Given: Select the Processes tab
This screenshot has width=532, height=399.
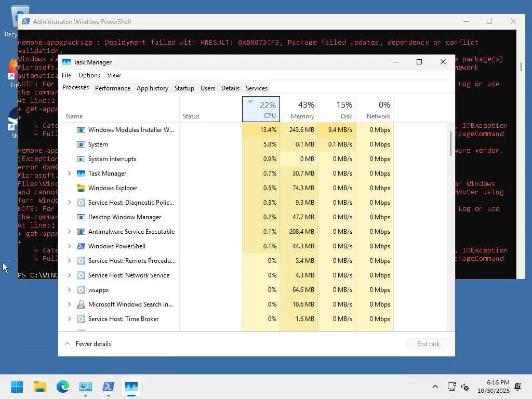Looking at the screenshot, I should tap(76, 87).
